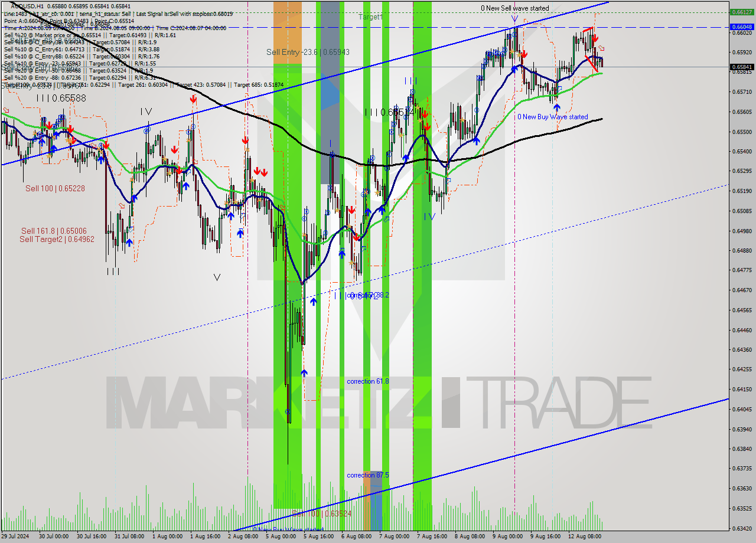
Task: Click price axis value 0.65605
Action: point(741,112)
